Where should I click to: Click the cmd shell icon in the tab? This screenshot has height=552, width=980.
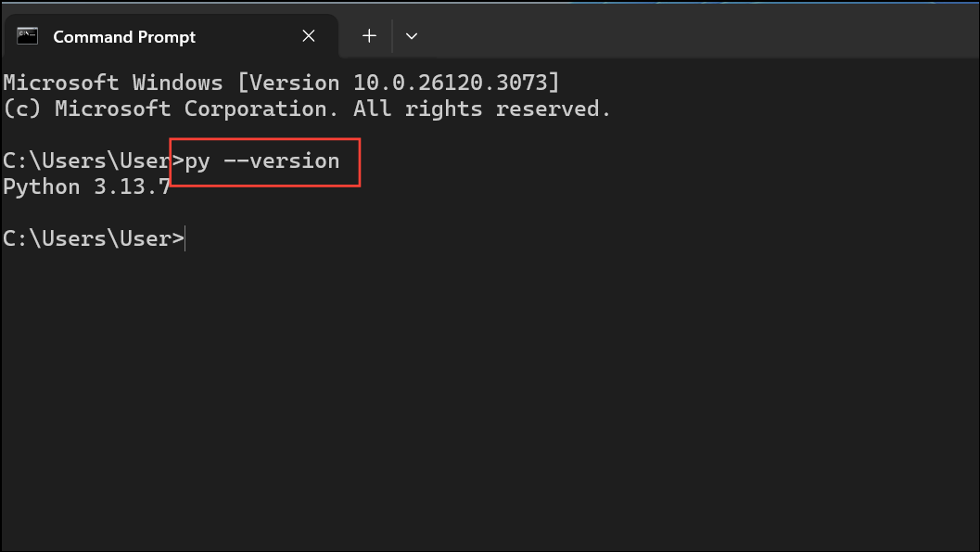point(27,36)
